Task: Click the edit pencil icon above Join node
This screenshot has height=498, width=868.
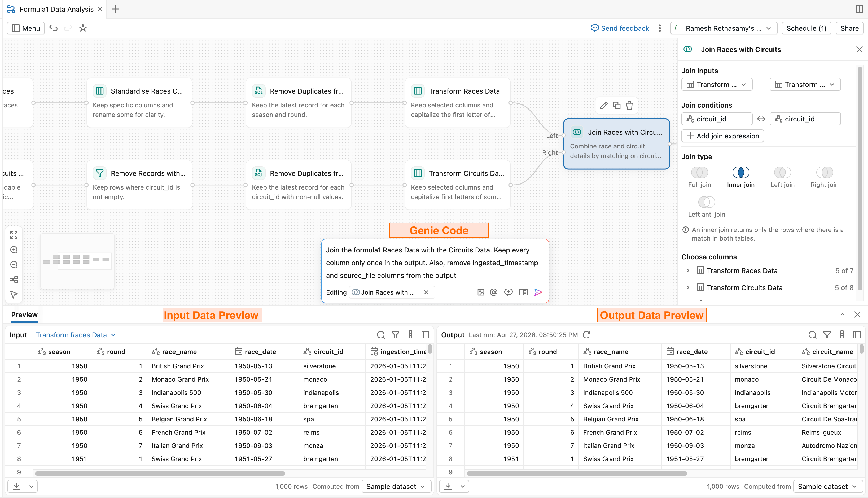Action: click(x=604, y=105)
